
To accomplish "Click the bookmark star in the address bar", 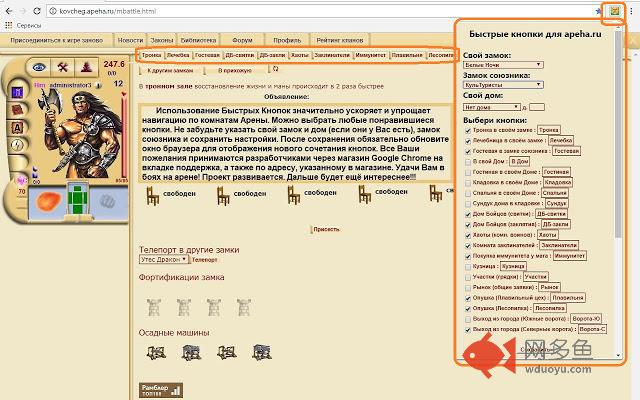I will coord(598,11).
